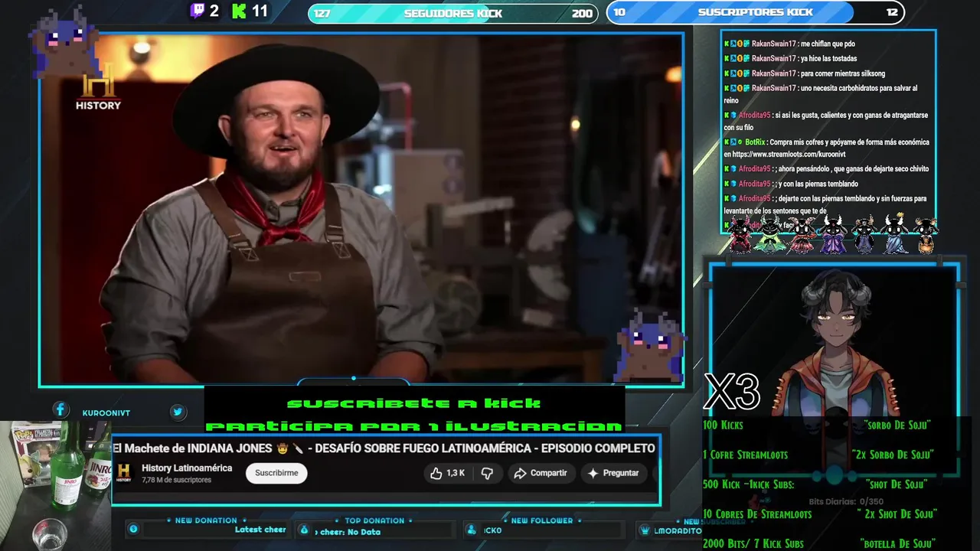Click the Suscribirme button

(x=276, y=473)
